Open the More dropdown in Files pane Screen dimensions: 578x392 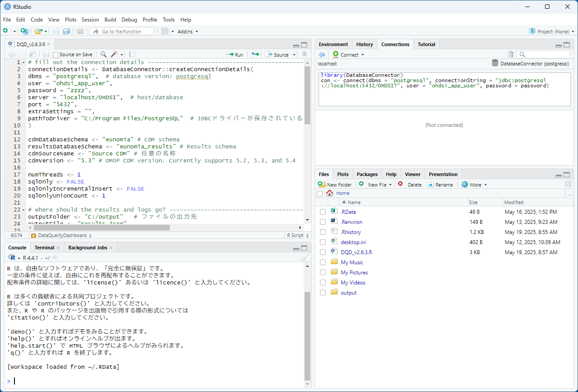(474, 185)
